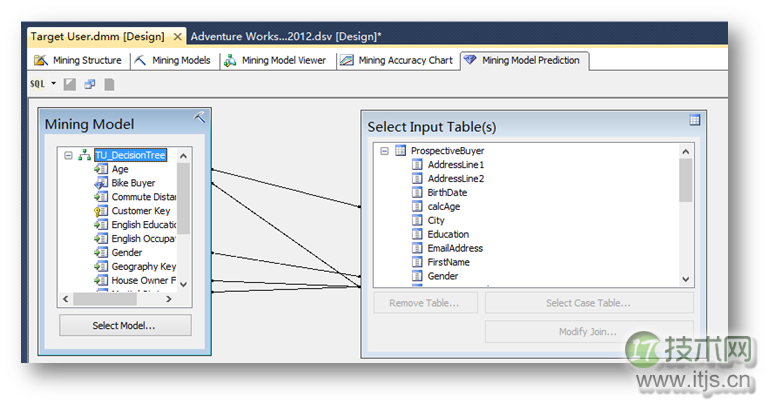This screenshot has width=770, height=405.
Task: Click Mining Model horizontal scroll right arrow
Action: tap(169, 298)
